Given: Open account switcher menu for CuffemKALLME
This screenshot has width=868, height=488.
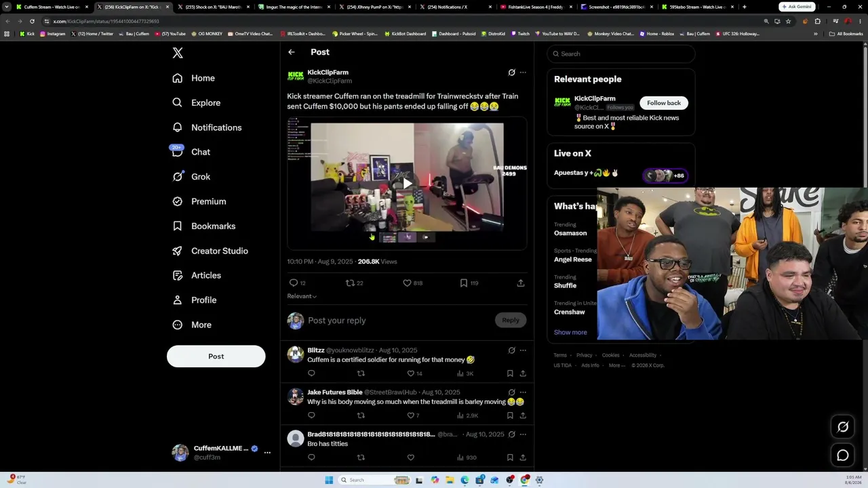Looking at the screenshot, I should click(267, 453).
